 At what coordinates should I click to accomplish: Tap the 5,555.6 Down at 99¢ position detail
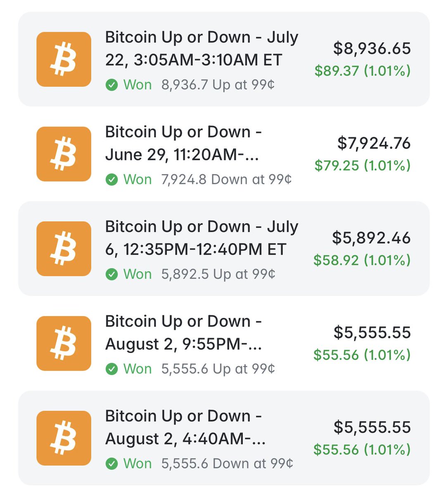(227, 464)
